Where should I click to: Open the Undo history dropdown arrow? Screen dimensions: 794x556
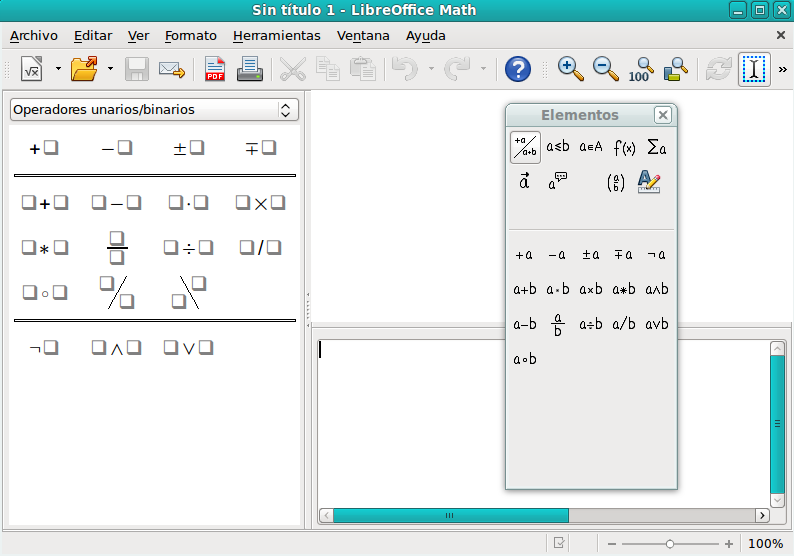(x=431, y=68)
